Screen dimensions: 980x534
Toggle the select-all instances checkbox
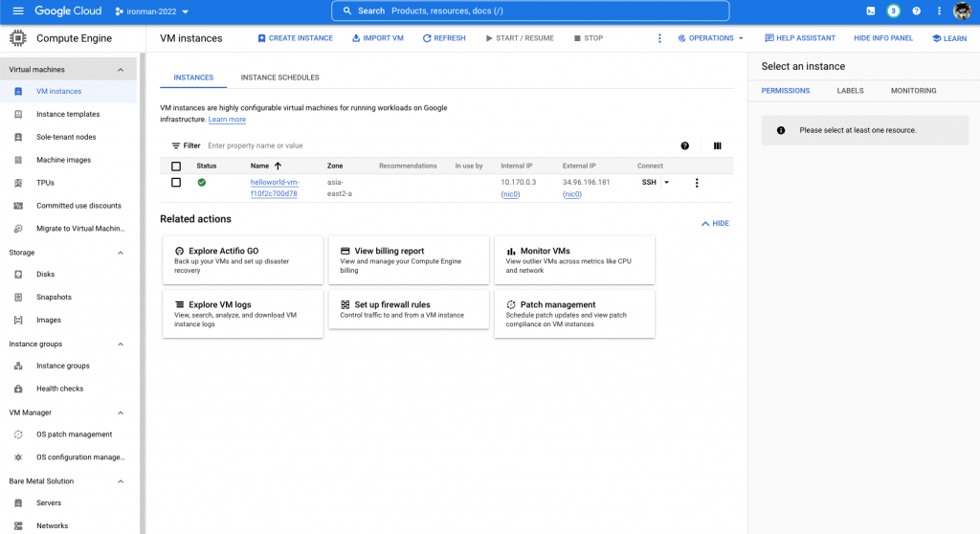176,167
